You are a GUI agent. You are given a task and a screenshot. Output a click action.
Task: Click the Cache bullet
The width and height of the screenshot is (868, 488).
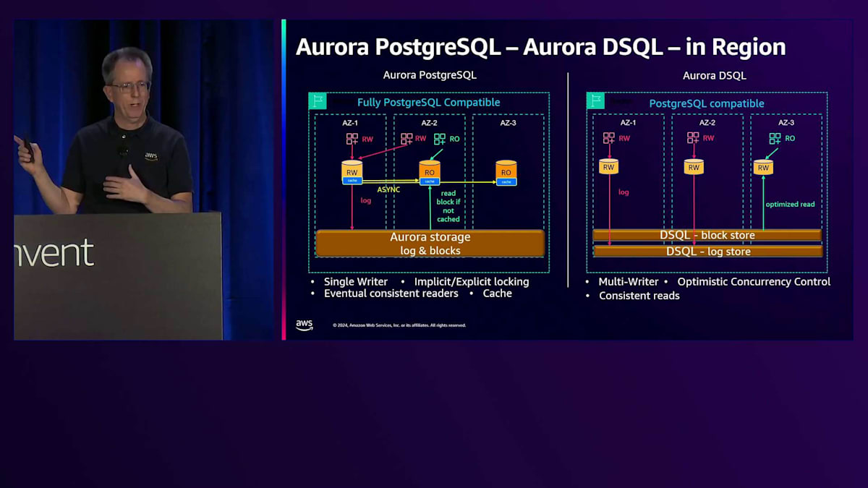497,293
